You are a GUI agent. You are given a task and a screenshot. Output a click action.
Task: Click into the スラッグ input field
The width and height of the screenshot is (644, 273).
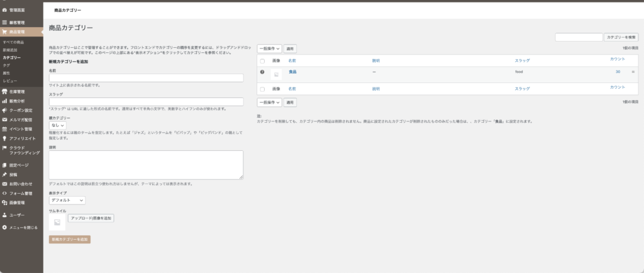pos(146,101)
